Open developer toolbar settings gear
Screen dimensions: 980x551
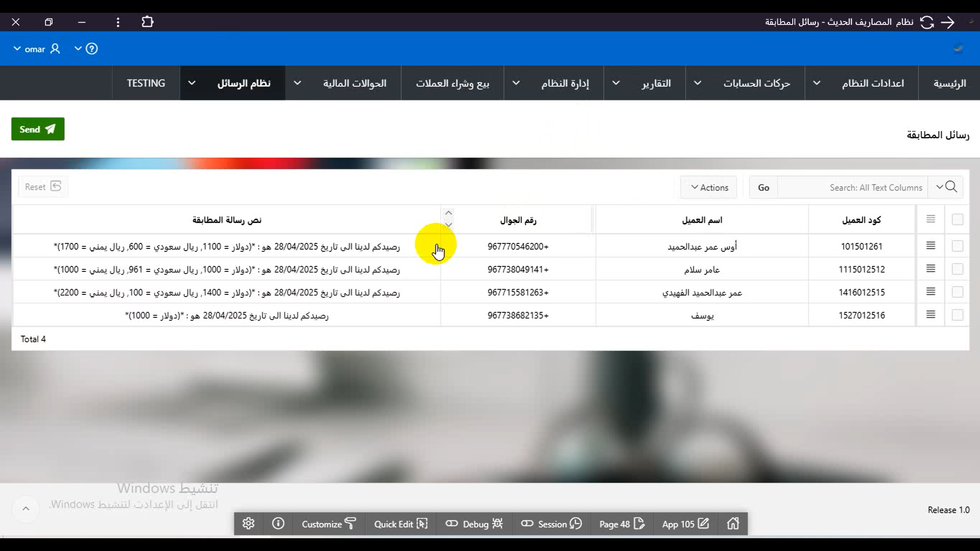pos(249,523)
